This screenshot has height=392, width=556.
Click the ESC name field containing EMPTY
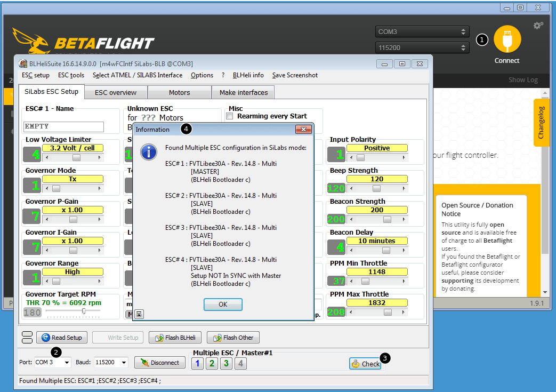(63, 126)
